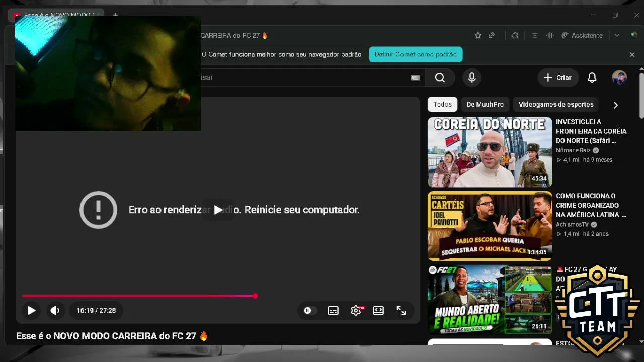Click Definir Comet como padrão button
Viewport: 644px width, 362px height.
[416, 54]
